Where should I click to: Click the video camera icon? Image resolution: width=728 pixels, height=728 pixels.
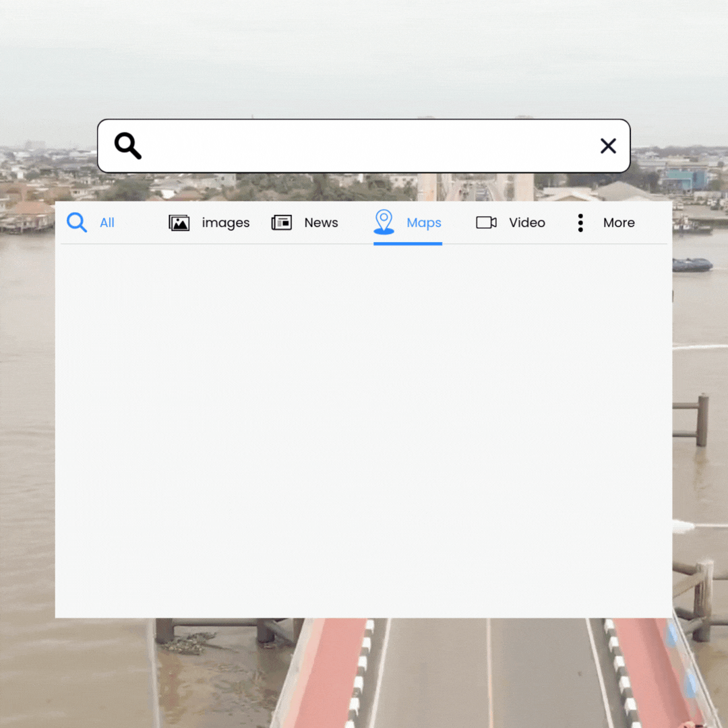[x=486, y=223]
